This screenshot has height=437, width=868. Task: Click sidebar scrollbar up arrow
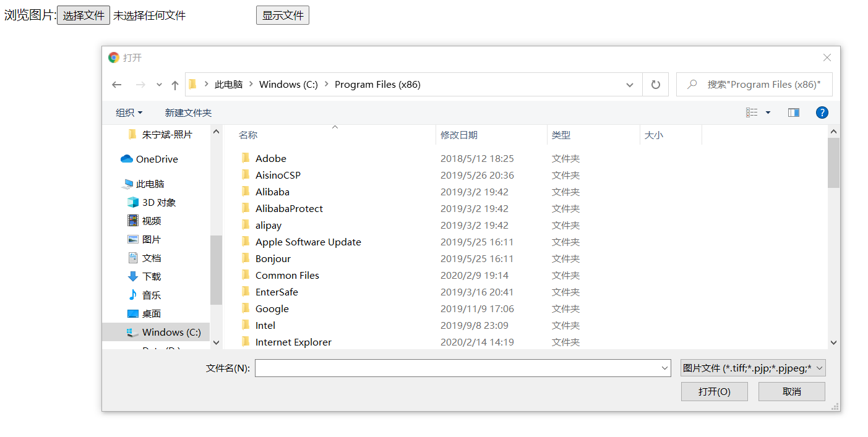216,131
